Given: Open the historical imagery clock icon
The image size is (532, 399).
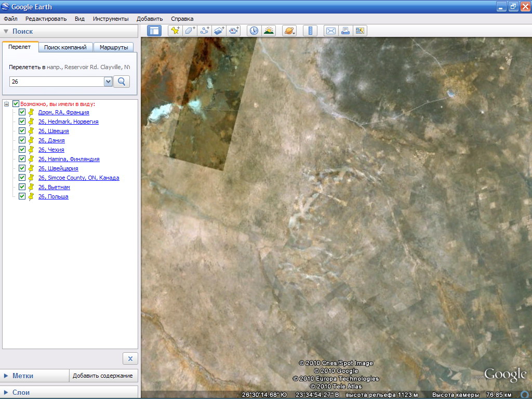Looking at the screenshot, I should 254,31.
